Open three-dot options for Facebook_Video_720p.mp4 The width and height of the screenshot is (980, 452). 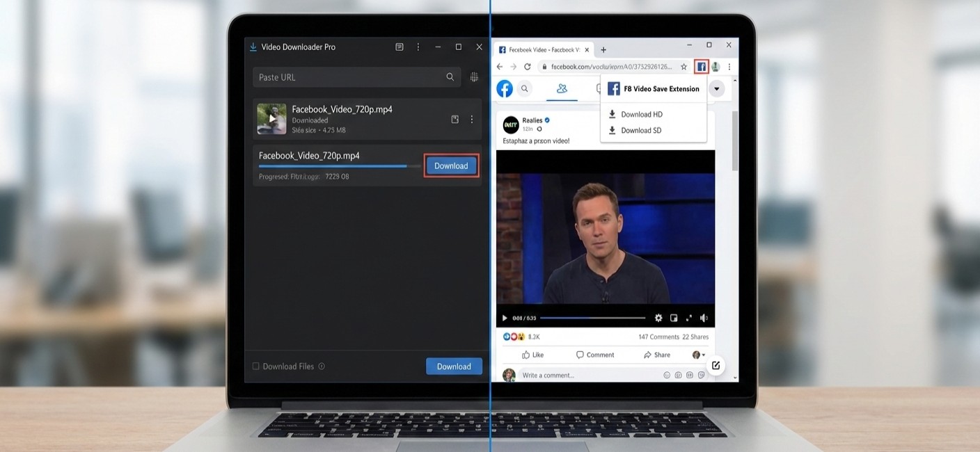click(472, 119)
